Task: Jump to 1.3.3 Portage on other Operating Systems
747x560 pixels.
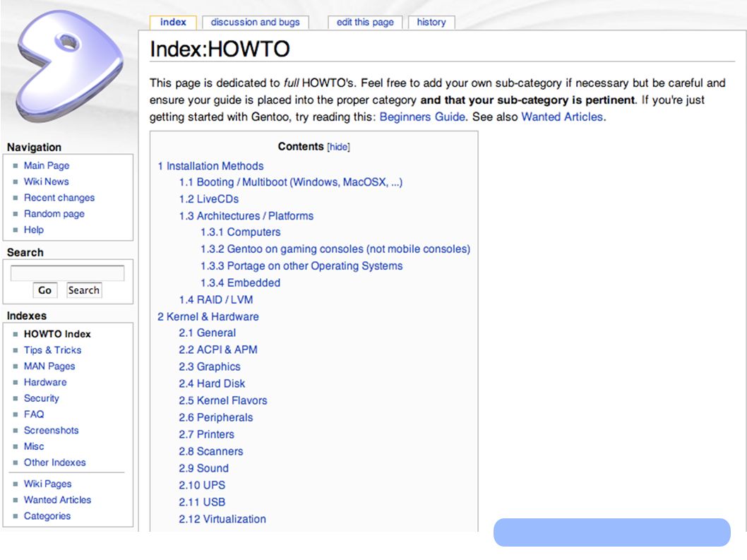Action: (301, 266)
